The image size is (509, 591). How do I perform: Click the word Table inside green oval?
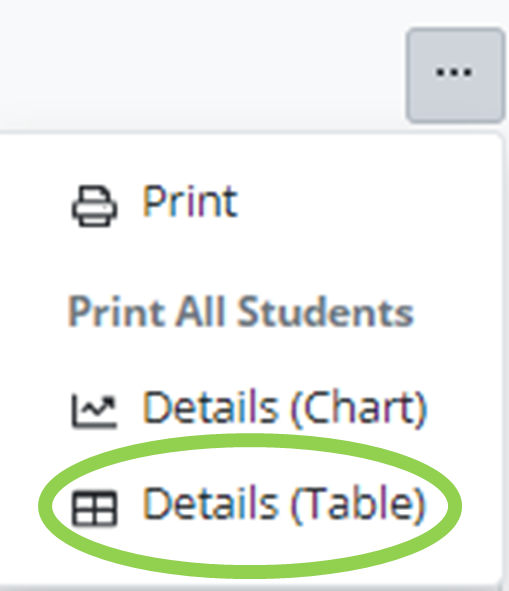(x=355, y=504)
